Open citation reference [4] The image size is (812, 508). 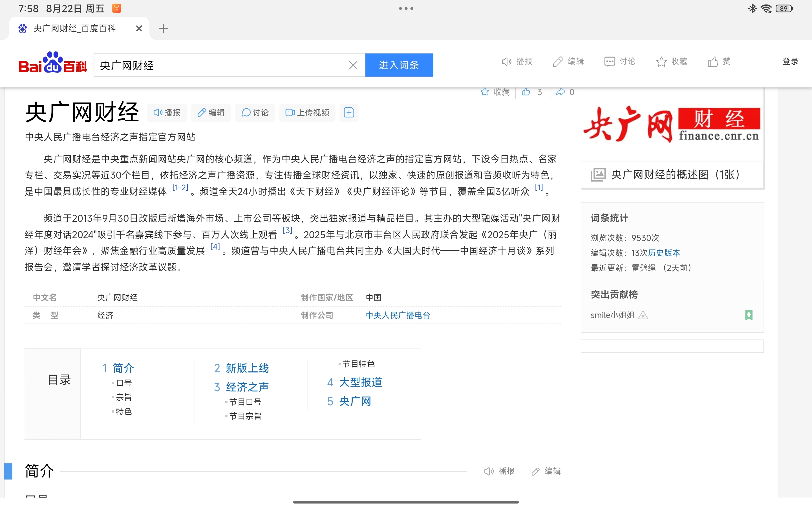215,247
